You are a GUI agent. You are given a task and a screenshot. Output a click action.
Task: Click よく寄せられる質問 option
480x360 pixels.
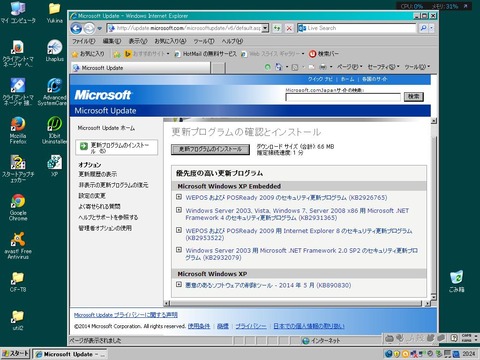(99, 206)
